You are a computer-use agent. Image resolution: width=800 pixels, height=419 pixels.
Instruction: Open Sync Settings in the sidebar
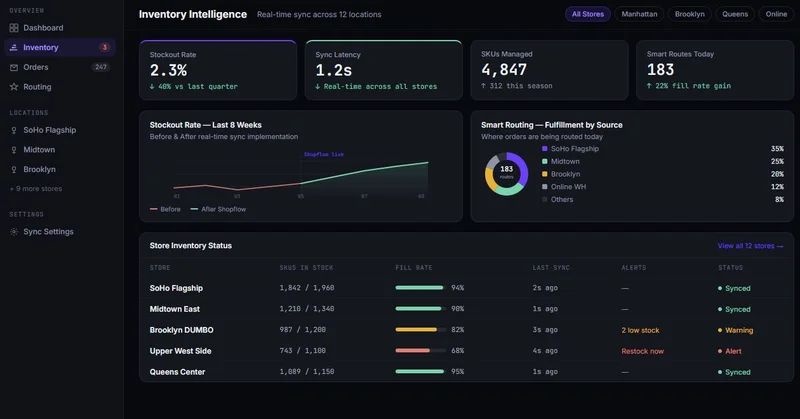click(x=60, y=232)
